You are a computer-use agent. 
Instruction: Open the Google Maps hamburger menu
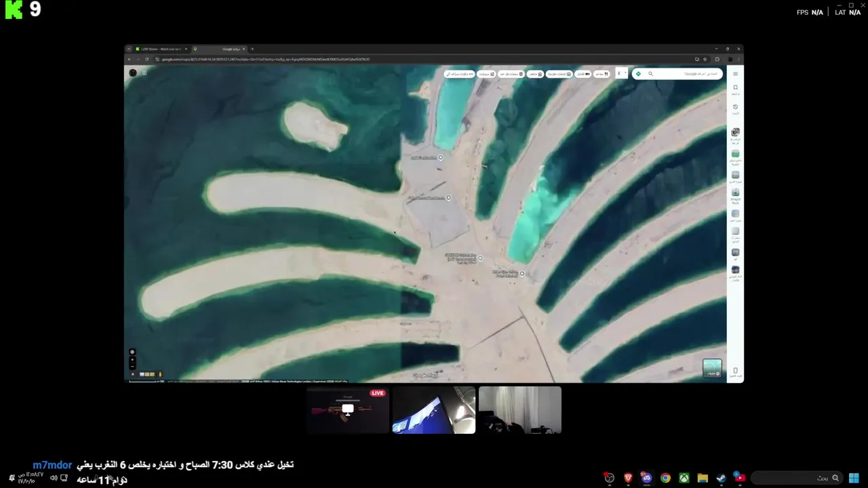point(735,73)
